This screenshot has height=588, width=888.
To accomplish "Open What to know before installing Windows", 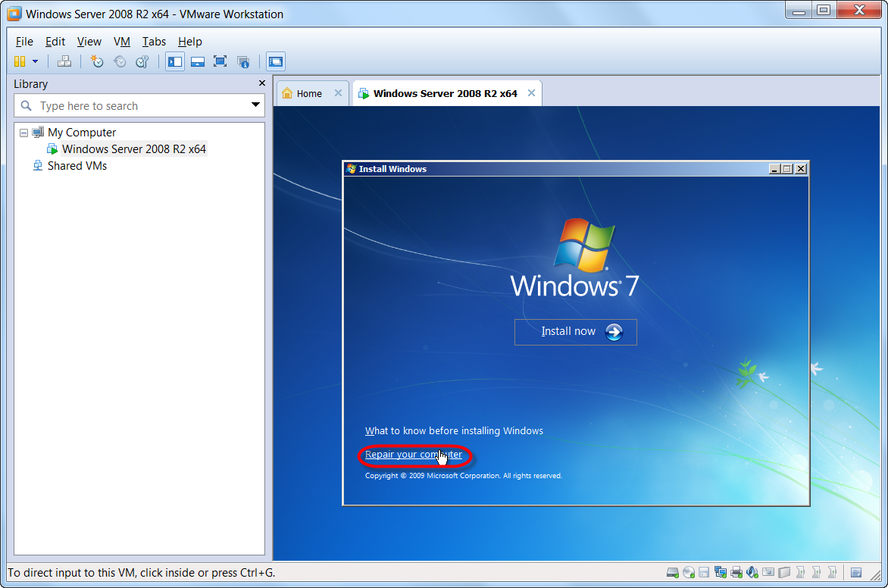I will pyautogui.click(x=454, y=431).
